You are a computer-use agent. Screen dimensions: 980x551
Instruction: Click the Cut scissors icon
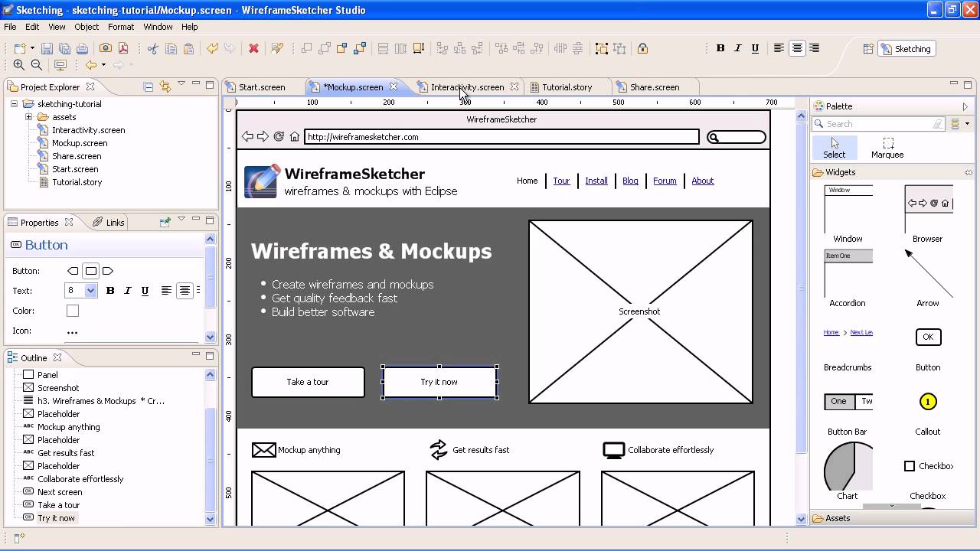pyautogui.click(x=152, y=48)
